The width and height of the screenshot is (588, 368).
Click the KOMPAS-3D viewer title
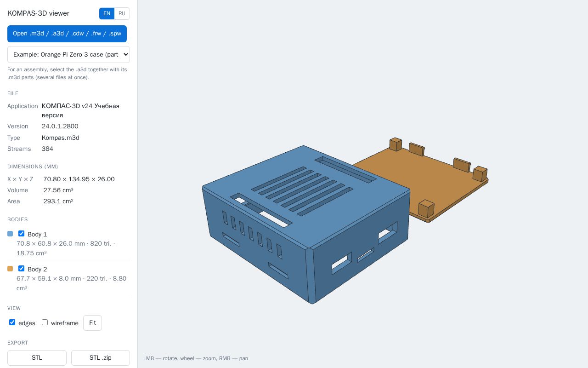pos(38,13)
